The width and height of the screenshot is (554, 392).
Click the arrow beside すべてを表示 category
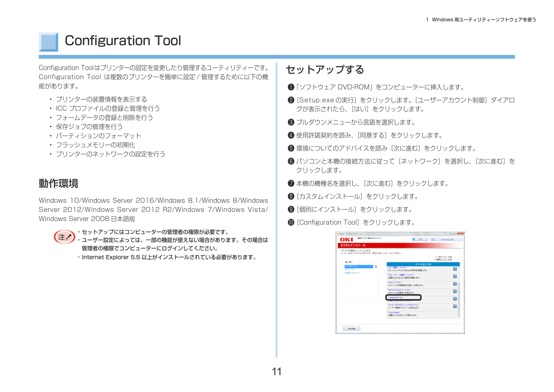coord(376,267)
